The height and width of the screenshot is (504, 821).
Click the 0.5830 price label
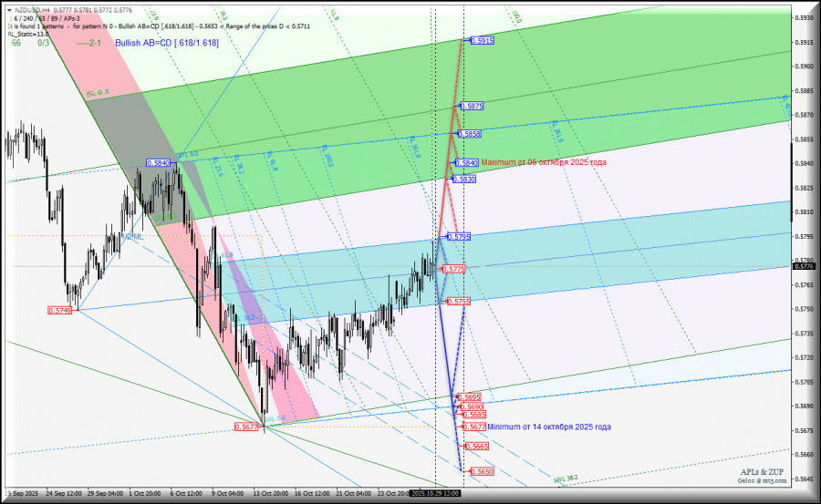pyautogui.click(x=464, y=179)
